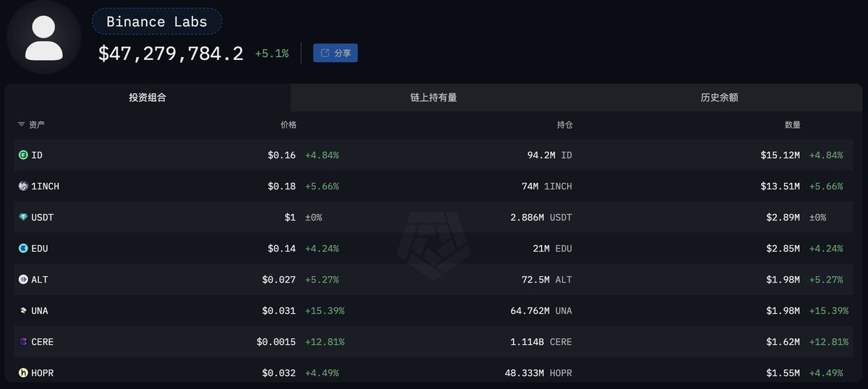Click the UNA token icon

click(23, 310)
